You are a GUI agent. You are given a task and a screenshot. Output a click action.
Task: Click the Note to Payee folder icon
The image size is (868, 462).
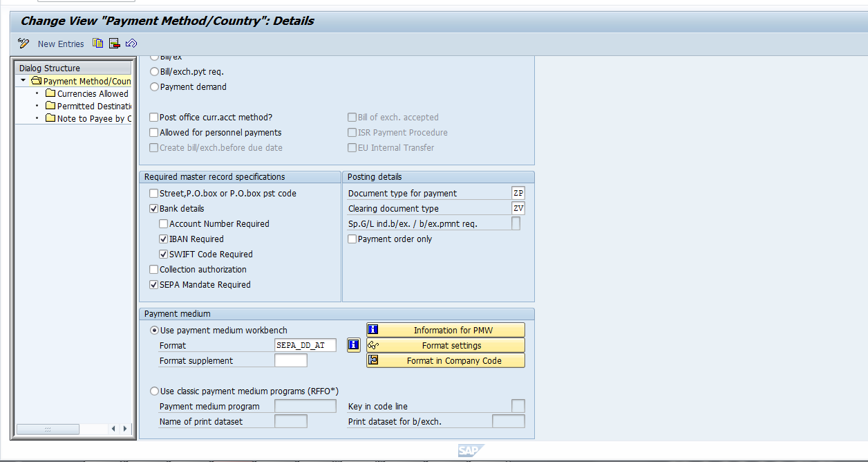(x=50, y=118)
